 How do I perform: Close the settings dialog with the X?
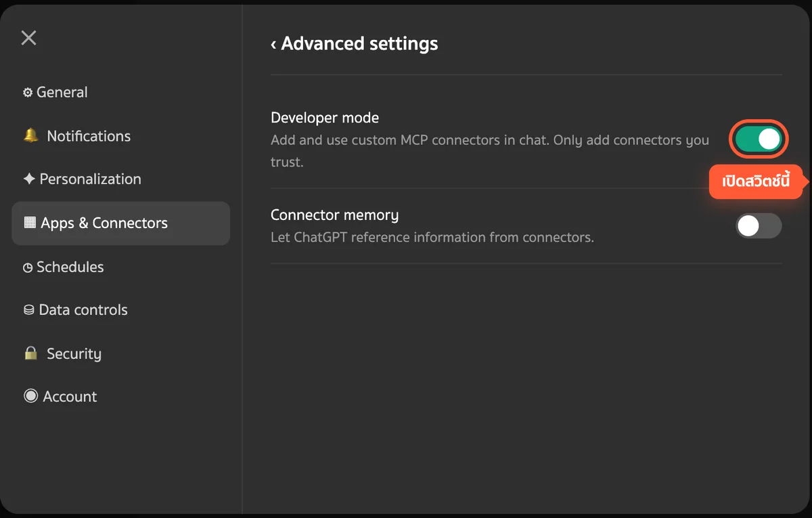(28, 38)
